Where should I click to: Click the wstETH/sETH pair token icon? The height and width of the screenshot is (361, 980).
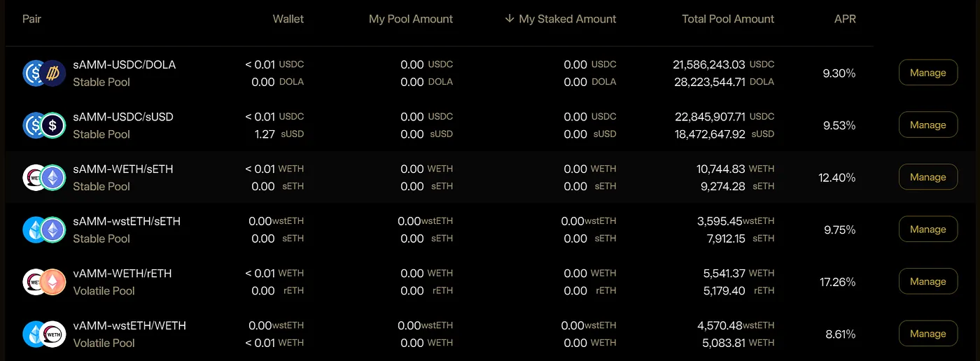tap(44, 229)
